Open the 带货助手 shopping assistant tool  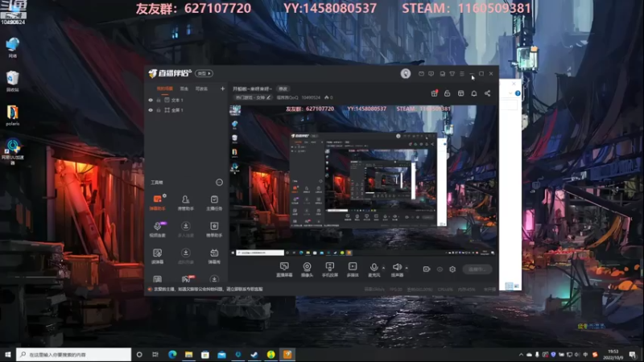point(214,229)
